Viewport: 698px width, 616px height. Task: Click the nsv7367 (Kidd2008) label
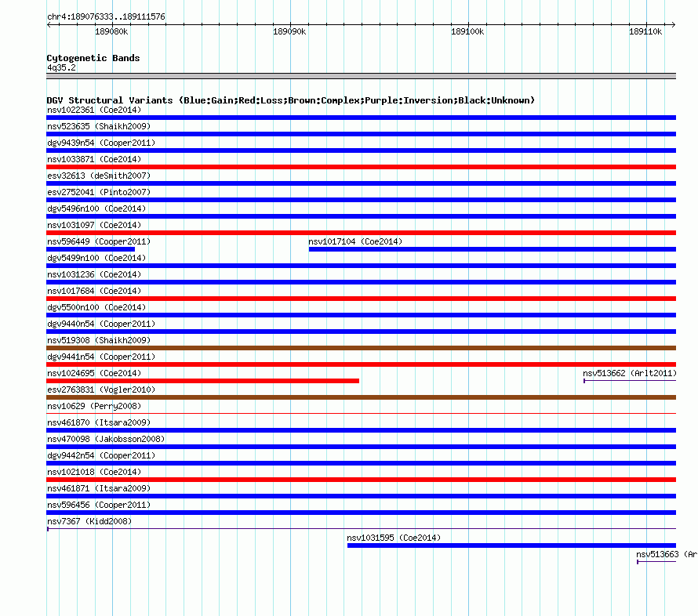tap(89, 521)
